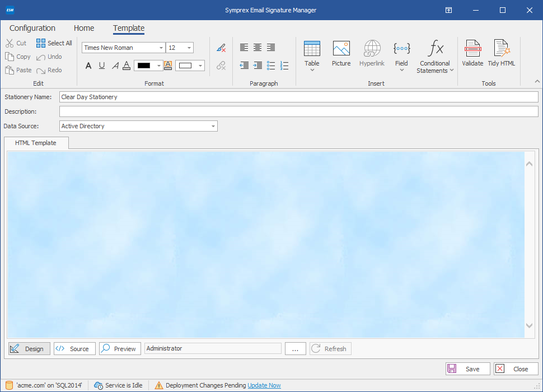Click the increase indent icon
The image size is (543, 392).
(x=258, y=65)
